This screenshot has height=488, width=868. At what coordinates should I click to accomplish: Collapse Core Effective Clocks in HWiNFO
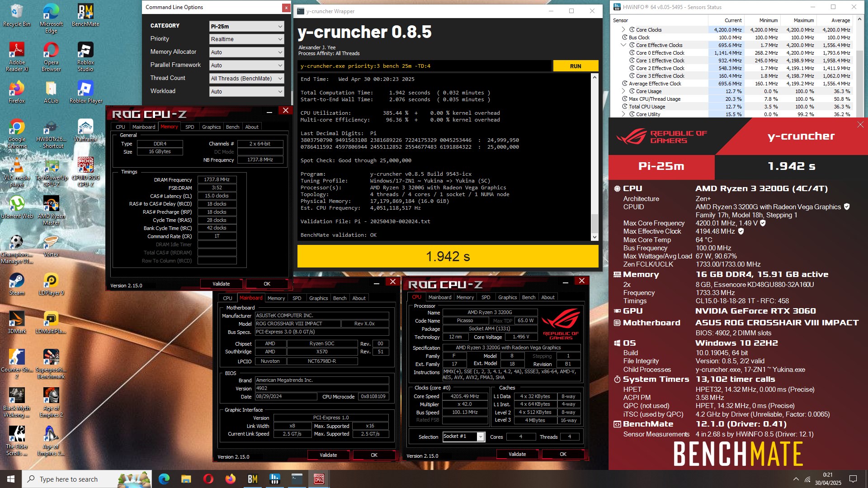(x=624, y=45)
